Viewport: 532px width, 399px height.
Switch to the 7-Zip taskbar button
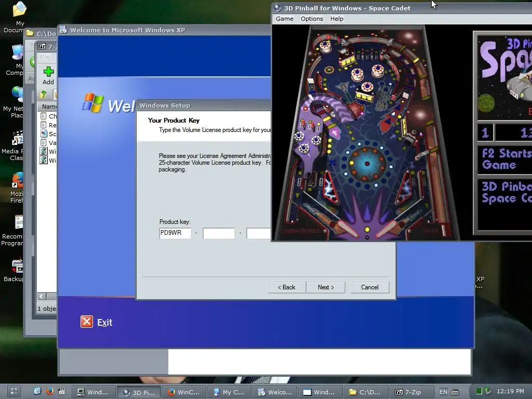point(411,392)
